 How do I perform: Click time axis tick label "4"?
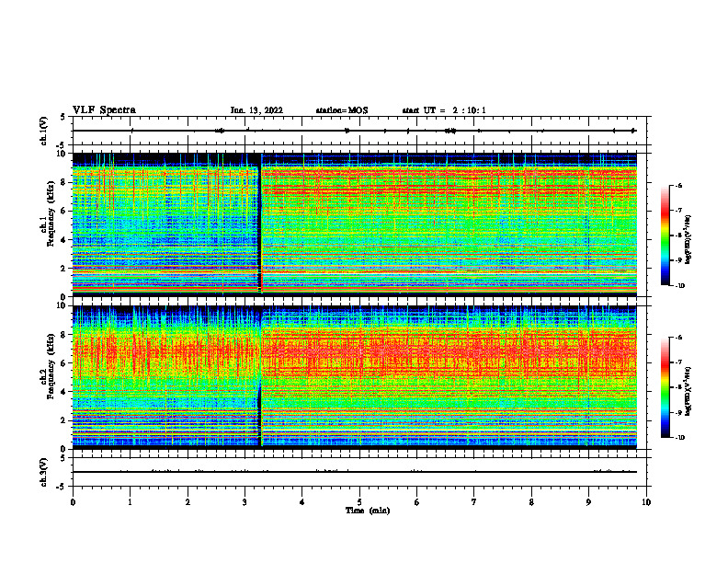coord(302,502)
